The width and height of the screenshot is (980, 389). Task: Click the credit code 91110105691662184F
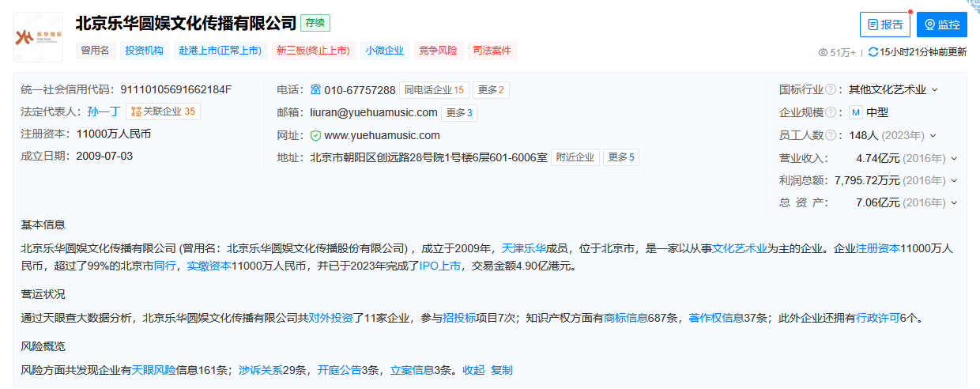[176, 89]
